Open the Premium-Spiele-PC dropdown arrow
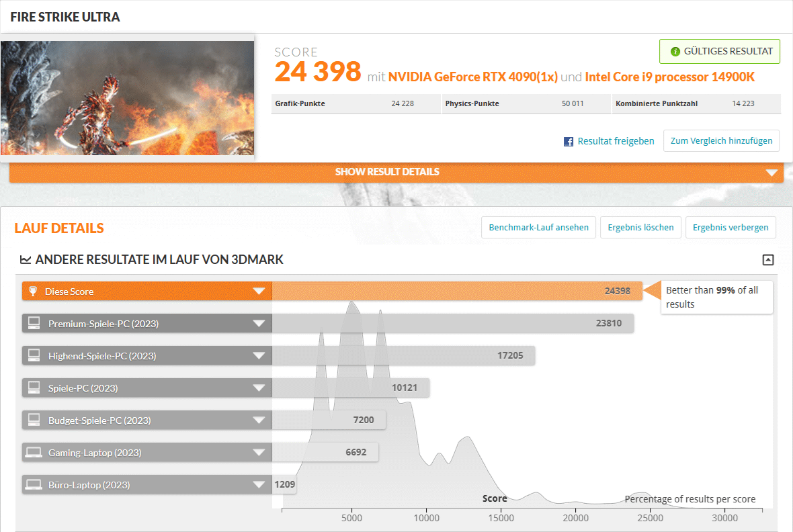This screenshot has height=532, width=793. (259, 324)
